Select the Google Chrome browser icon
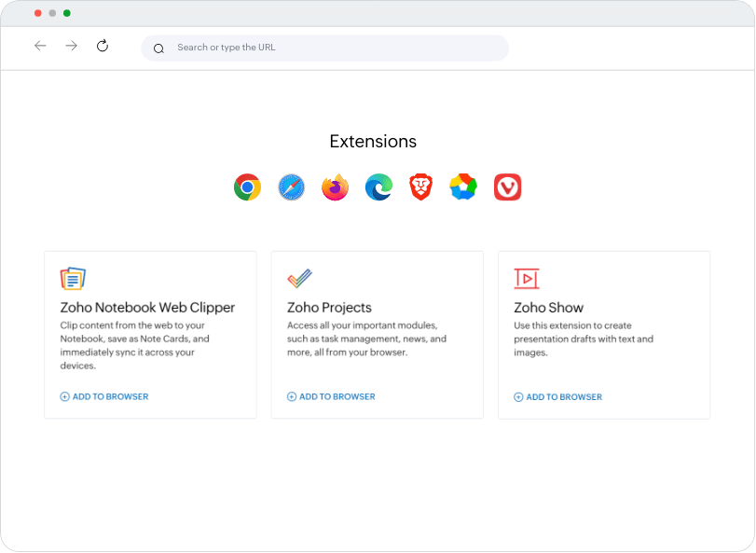This screenshot has height=553, width=756. 247,187
